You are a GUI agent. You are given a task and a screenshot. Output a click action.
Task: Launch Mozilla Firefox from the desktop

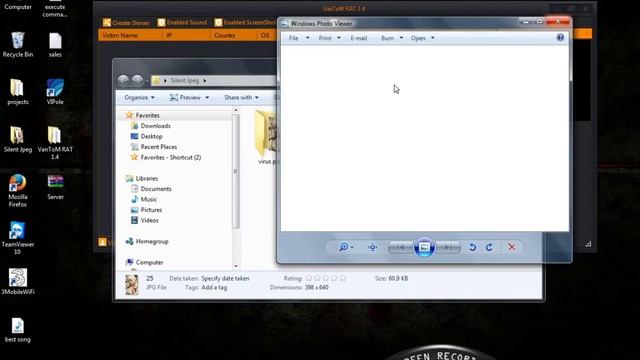pyautogui.click(x=18, y=190)
